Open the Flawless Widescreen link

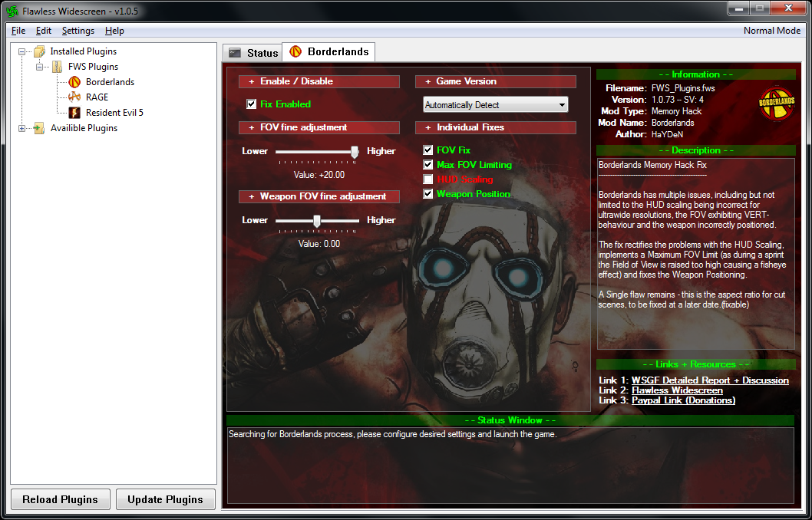coord(678,390)
